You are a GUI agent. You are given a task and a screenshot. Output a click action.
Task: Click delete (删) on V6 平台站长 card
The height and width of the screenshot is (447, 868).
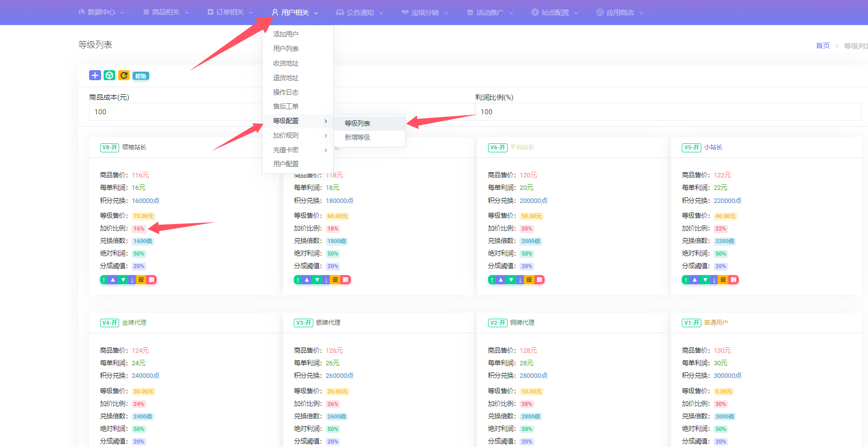tap(539, 280)
